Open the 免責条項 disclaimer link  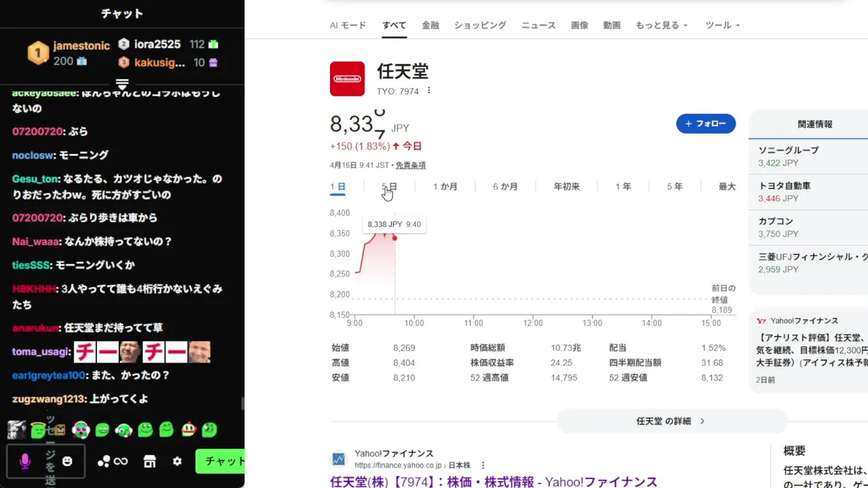pyautogui.click(x=411, y=165)
